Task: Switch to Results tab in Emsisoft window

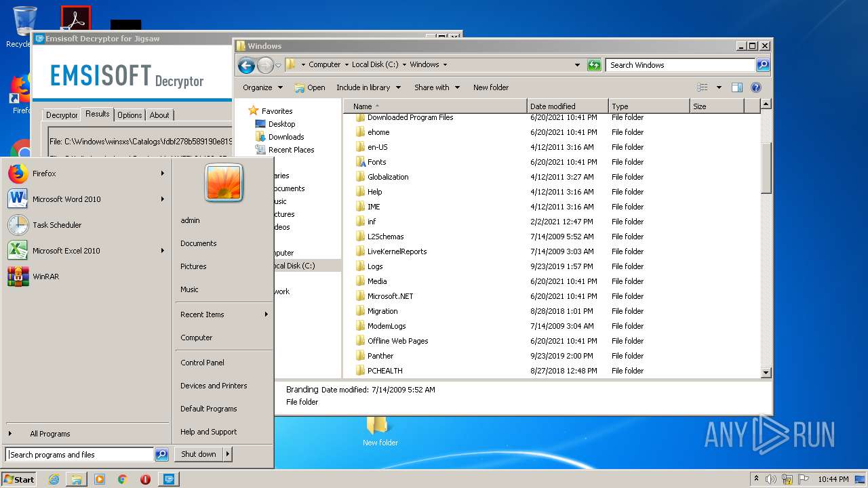Action: 97,114
